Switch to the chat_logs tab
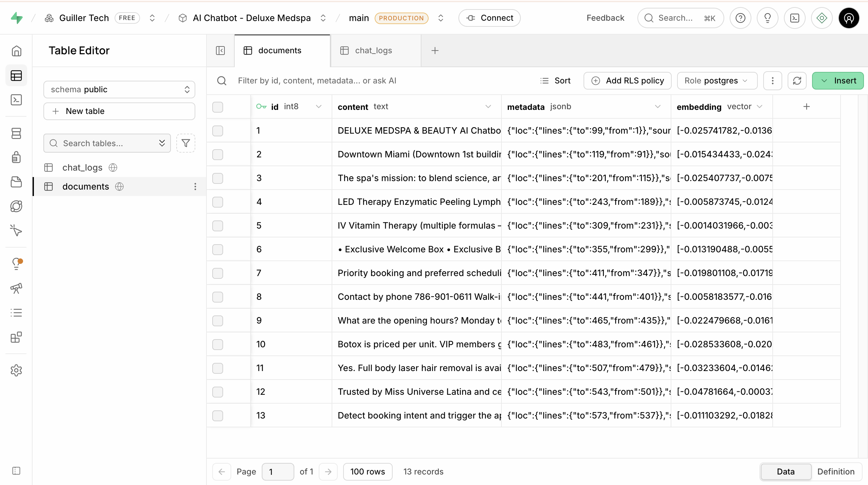 (x=376, y=51)
